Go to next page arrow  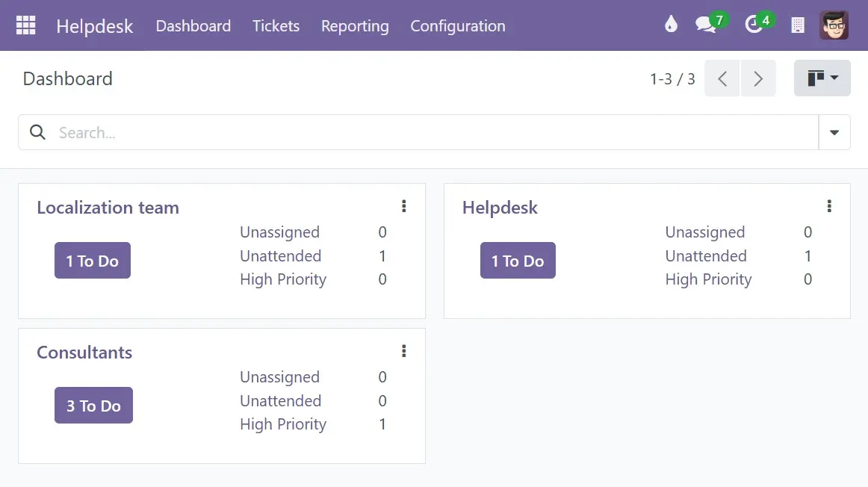point(758,78)
